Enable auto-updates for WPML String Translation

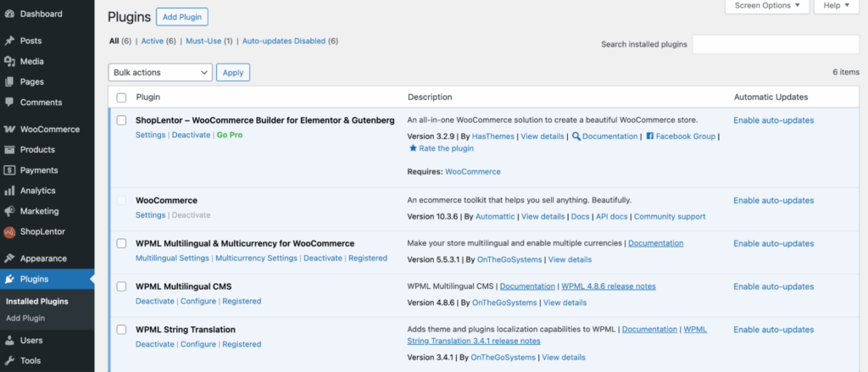click(773, 330)
